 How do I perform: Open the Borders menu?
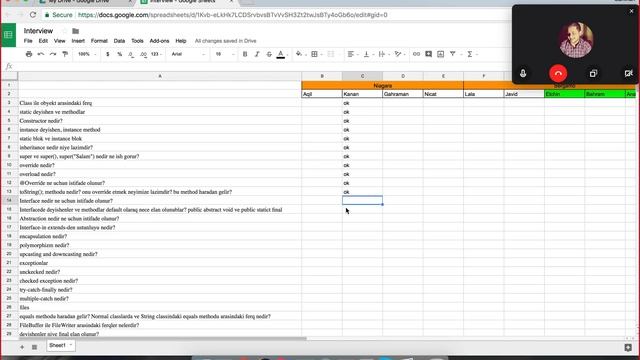[x=315, y=54]
